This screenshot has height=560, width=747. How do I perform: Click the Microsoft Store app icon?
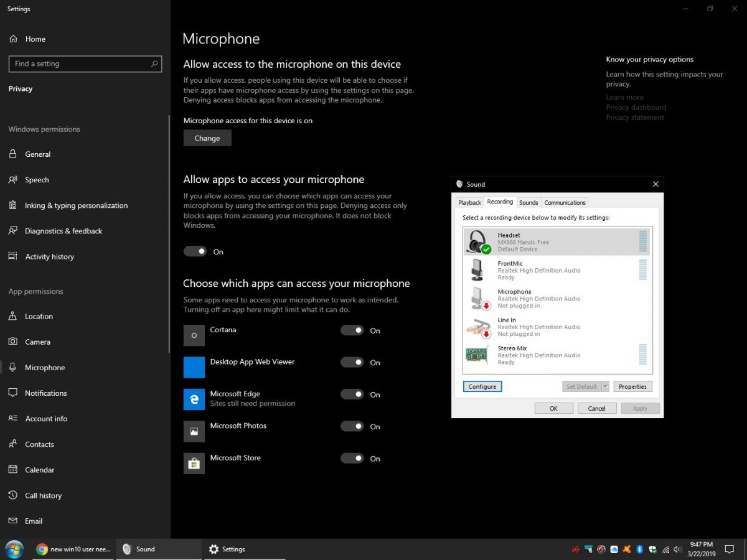click(194, 464)
